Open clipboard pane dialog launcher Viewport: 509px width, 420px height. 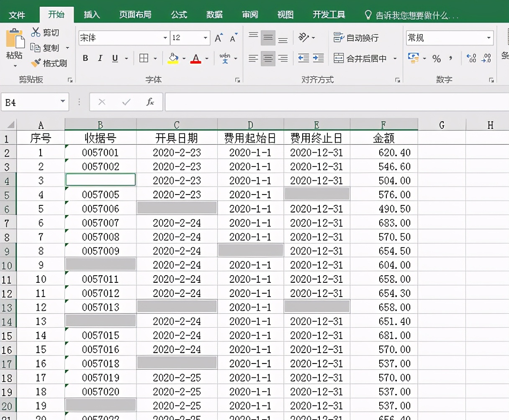[x=70, y=80]
